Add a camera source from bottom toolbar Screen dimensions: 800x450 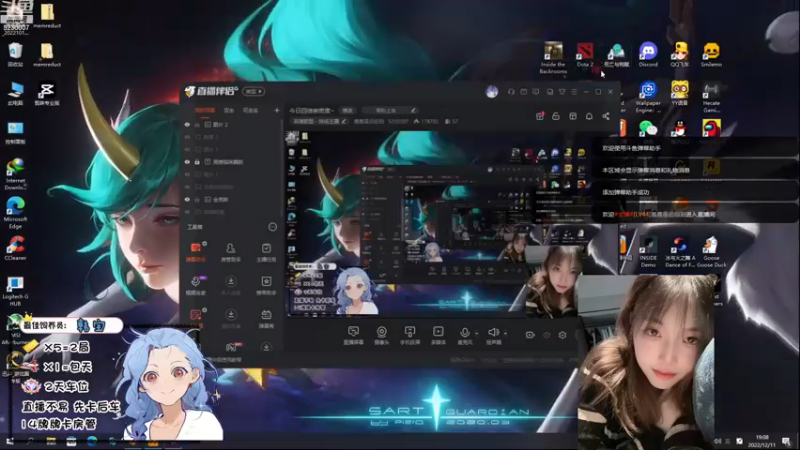tap(382, 335)
